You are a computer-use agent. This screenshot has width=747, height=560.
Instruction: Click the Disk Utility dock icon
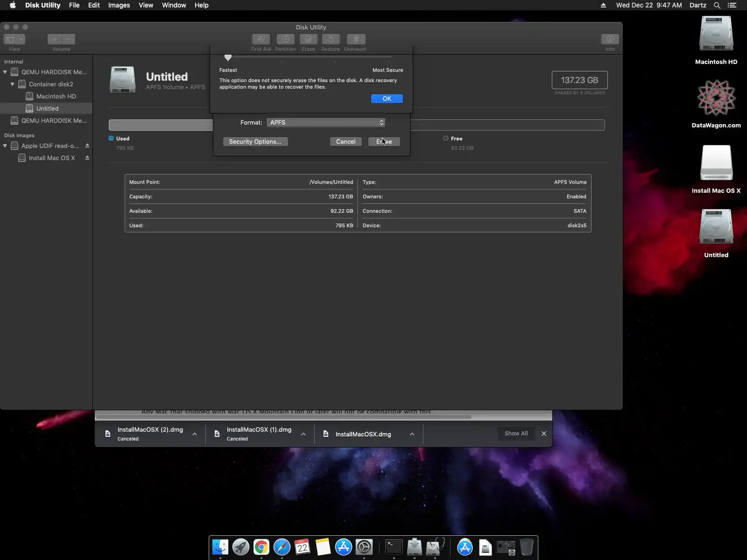click(435, 547)
